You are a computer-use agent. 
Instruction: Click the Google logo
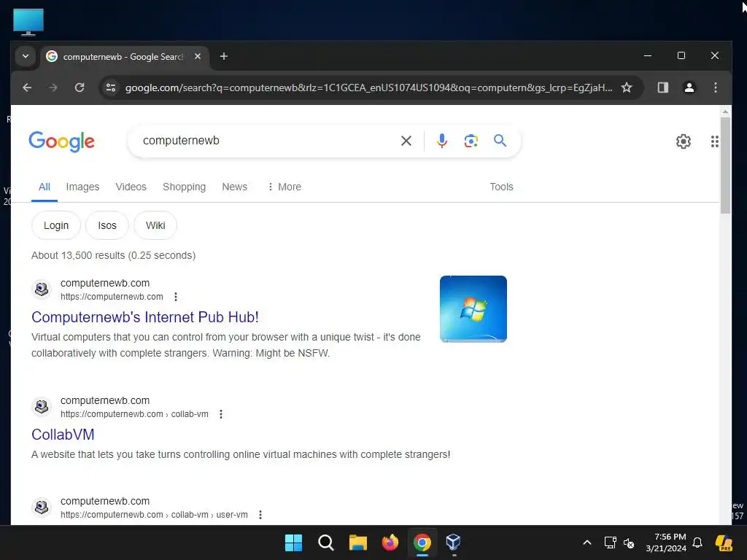coord(62,141)
